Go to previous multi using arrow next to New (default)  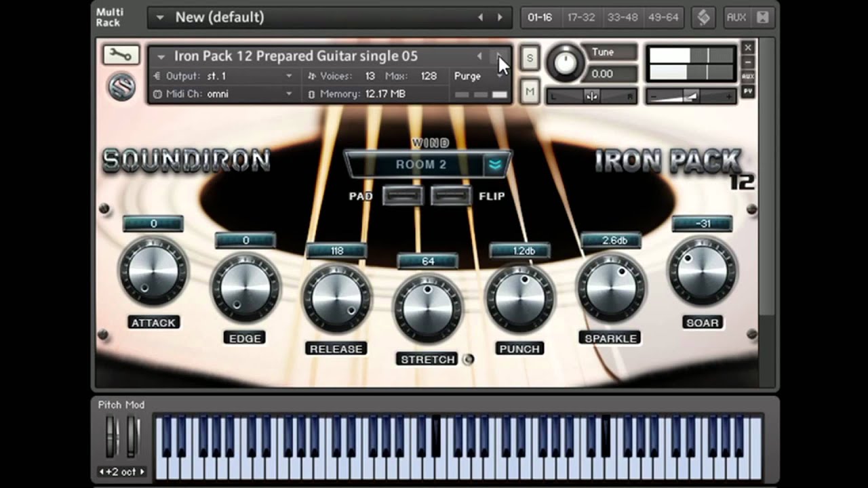pyautogui.click(x=480, y=18)
